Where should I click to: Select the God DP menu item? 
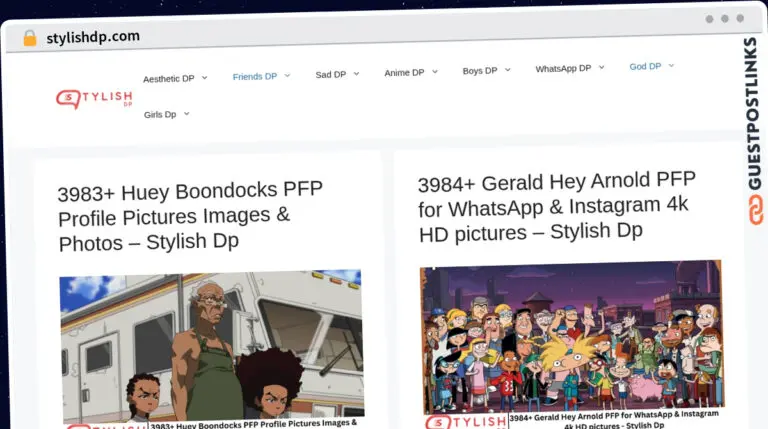click(645, 67)
